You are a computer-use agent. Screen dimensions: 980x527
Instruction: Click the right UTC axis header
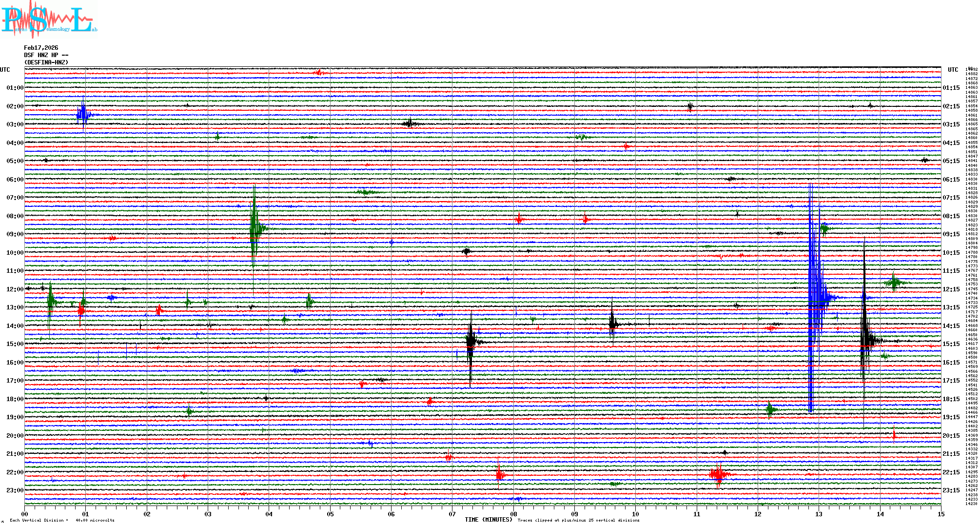953,70
